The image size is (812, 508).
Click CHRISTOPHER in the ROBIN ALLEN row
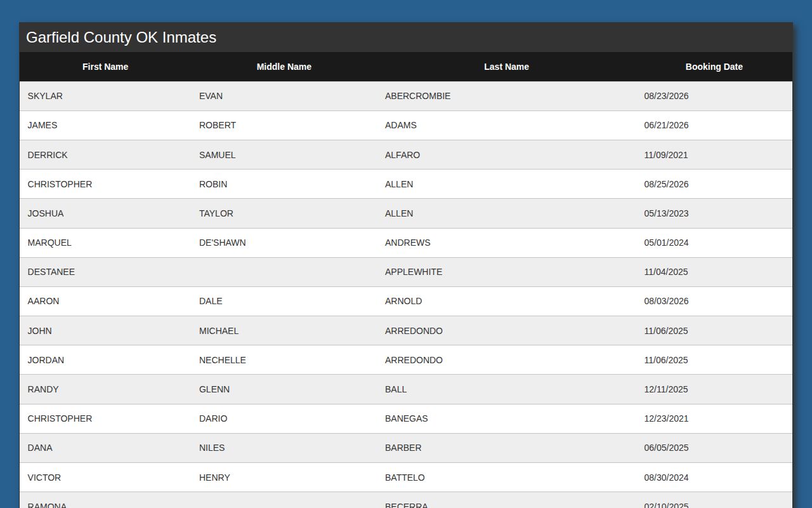[x=60, y=184]
